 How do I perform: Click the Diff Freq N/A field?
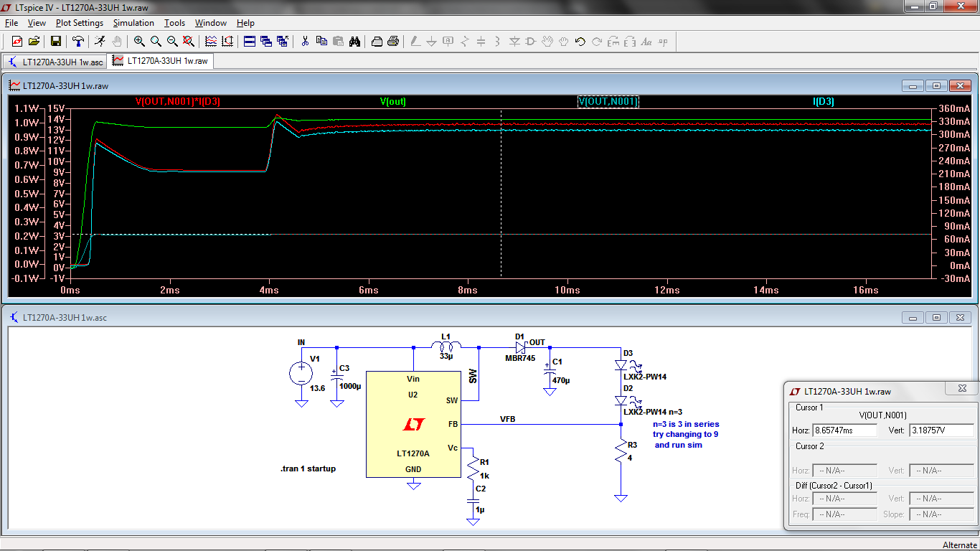tap(844, 514)
